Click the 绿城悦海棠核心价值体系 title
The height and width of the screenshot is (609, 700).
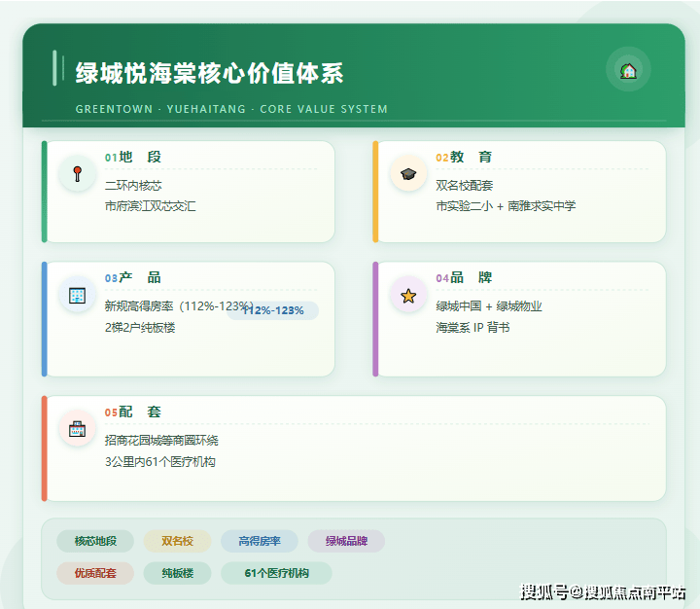(x=209, y=73)
